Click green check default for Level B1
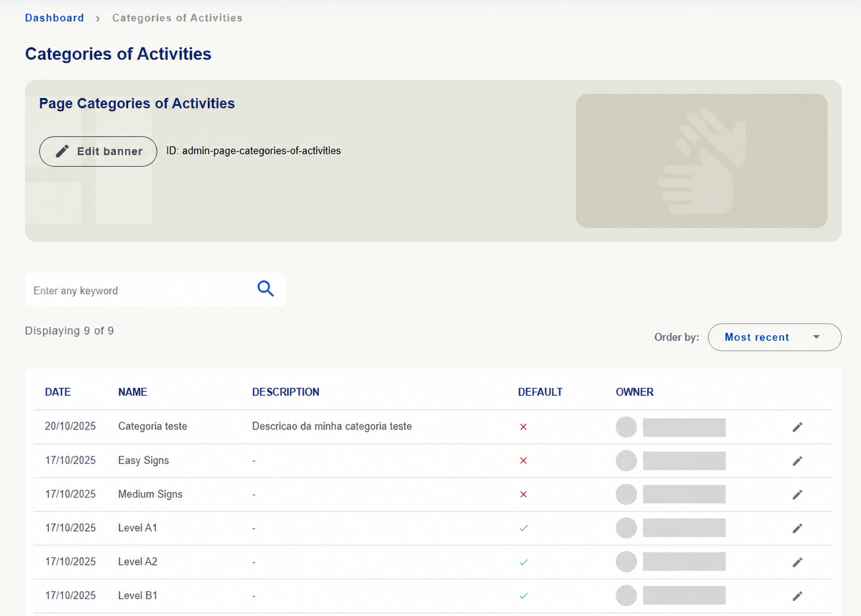Image resolution: width=861 pixels, height=616 pixels. (523, 596)
